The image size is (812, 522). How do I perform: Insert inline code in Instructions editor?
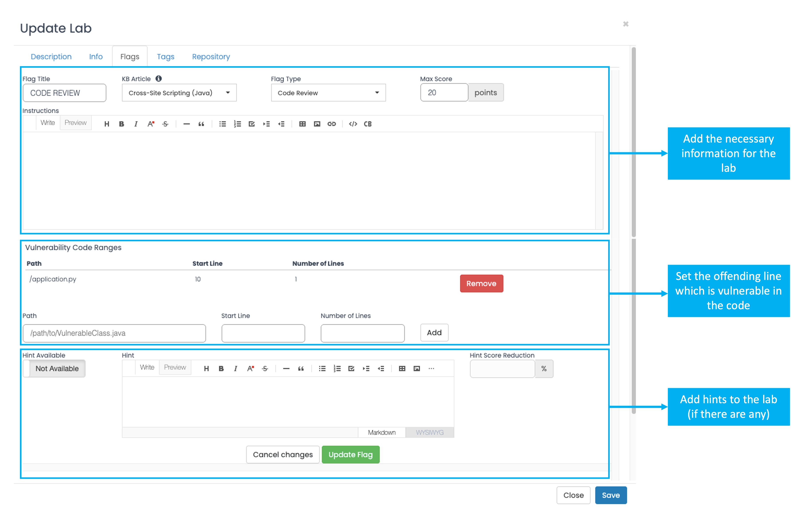coord(353,124)
